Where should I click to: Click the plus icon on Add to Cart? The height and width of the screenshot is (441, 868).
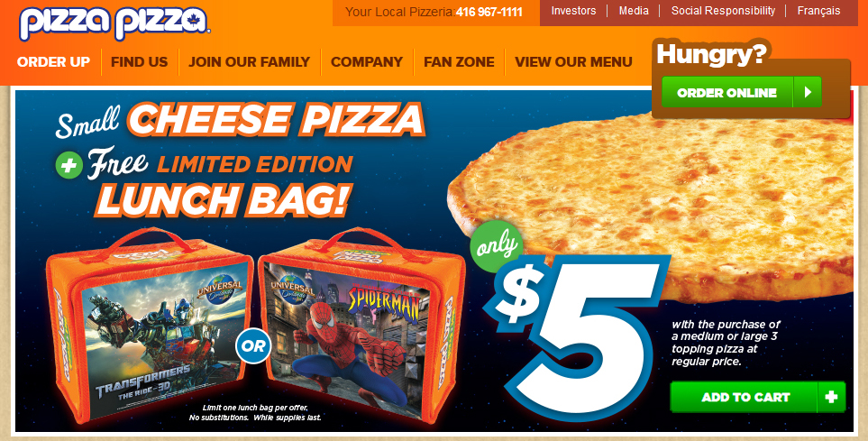[x=831, y=397]
